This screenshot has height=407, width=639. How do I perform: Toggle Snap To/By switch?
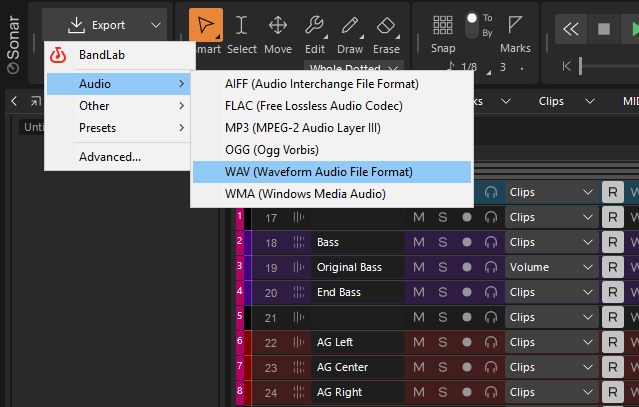tap(472, 25)
